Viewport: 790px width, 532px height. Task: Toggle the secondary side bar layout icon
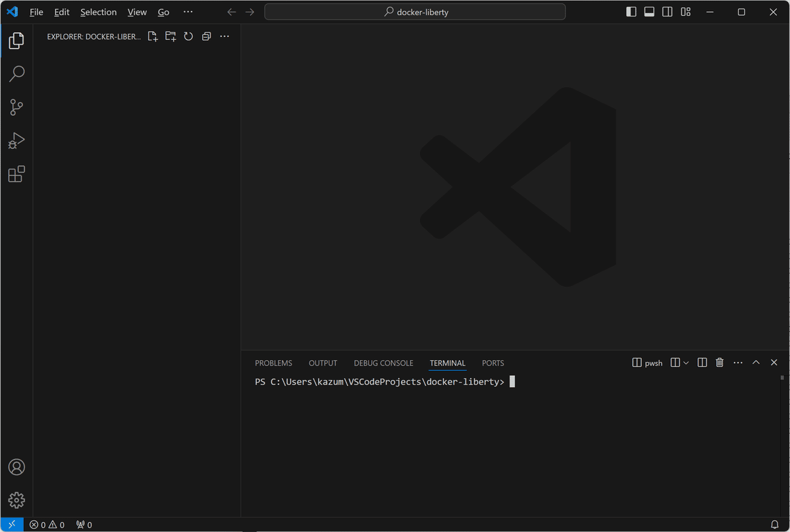[x=667, y=12]
